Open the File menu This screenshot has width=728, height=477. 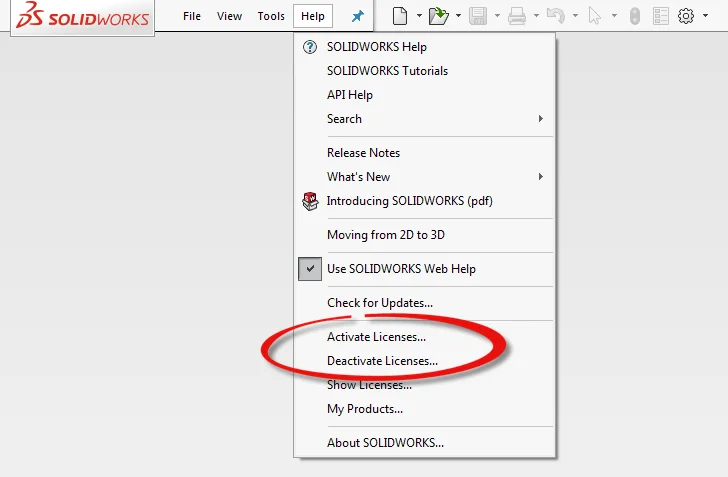pos(192,17)
